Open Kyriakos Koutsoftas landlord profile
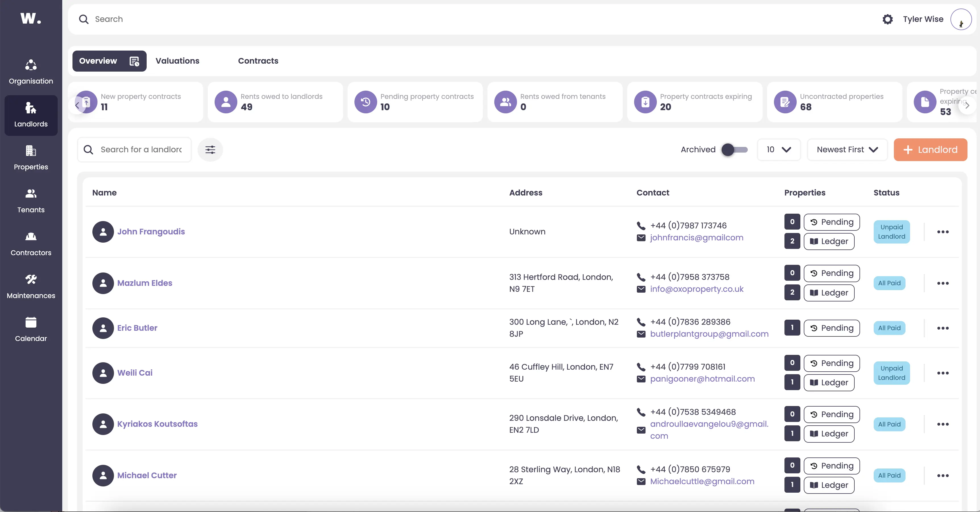The image size is (980, 512). (157, 424)
